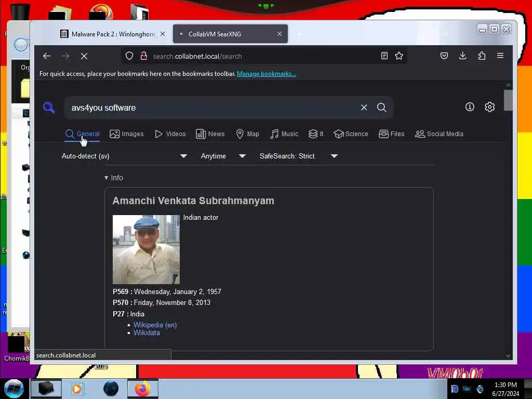Switch to Files search category

pos(392,134)
